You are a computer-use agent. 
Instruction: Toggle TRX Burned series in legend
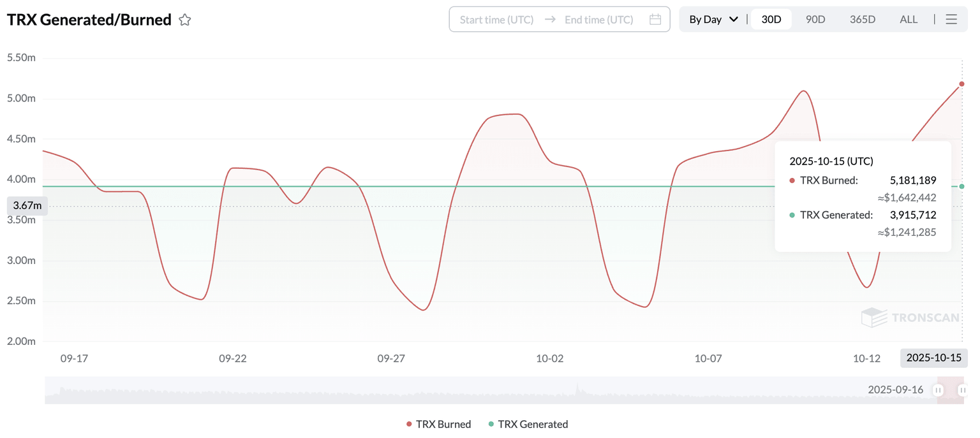click(x=439, y=424)
